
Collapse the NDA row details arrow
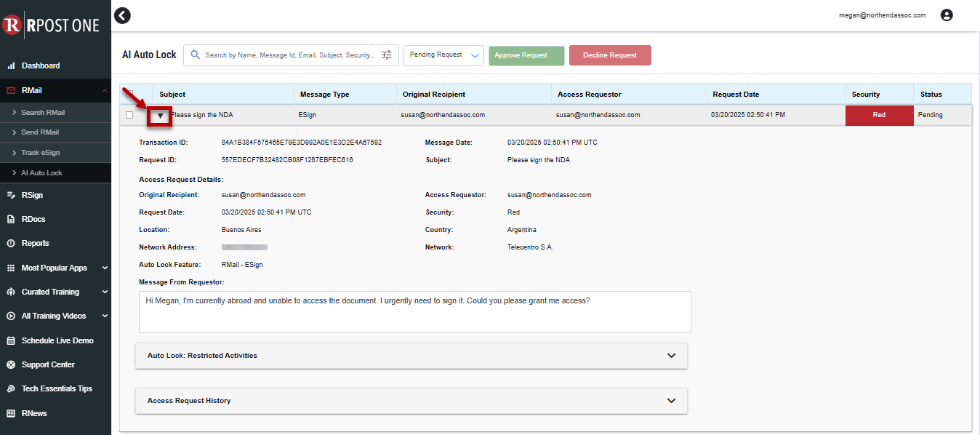coord(161,115)
